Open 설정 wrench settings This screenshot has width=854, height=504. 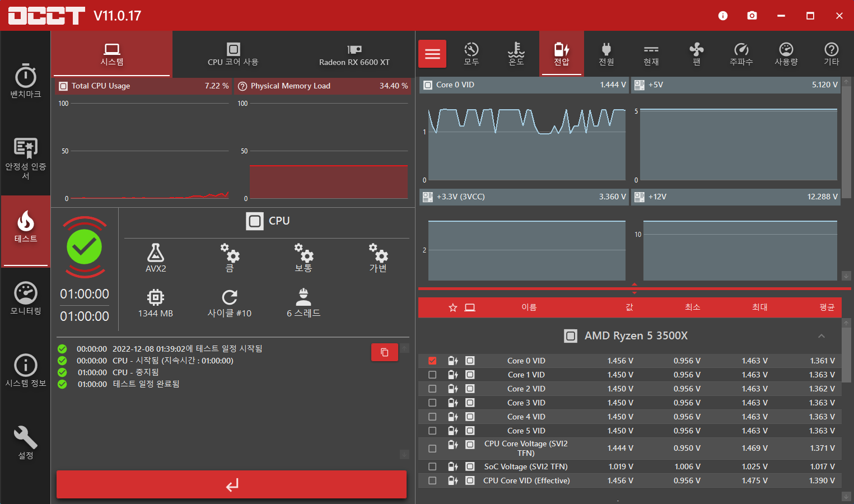tap(26, 442)
